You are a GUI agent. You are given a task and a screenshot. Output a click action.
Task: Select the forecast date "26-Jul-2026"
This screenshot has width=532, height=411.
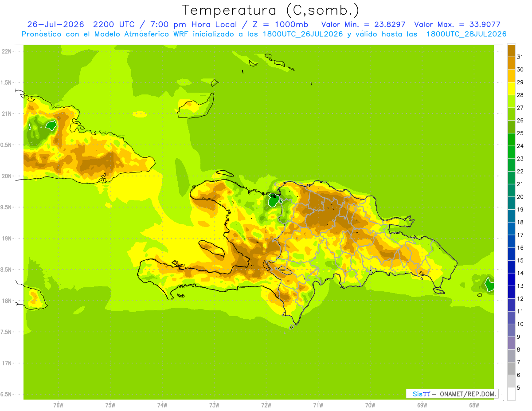pos(56,24)
